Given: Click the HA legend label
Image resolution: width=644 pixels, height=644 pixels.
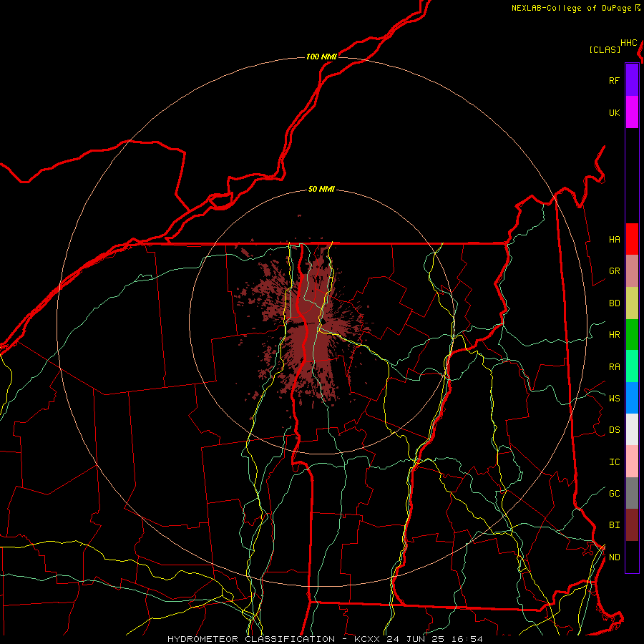Looking at the screenshot, I should [614, 239].
